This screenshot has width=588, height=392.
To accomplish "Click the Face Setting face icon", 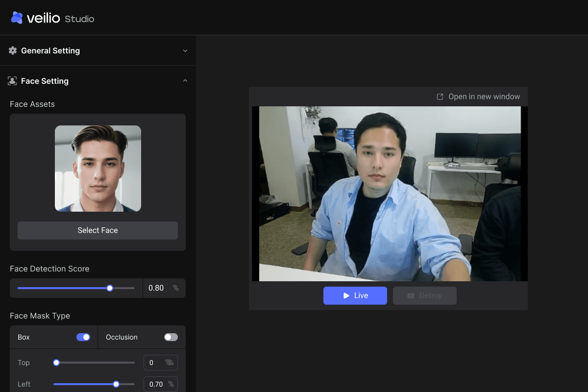I will click(13, 81).
